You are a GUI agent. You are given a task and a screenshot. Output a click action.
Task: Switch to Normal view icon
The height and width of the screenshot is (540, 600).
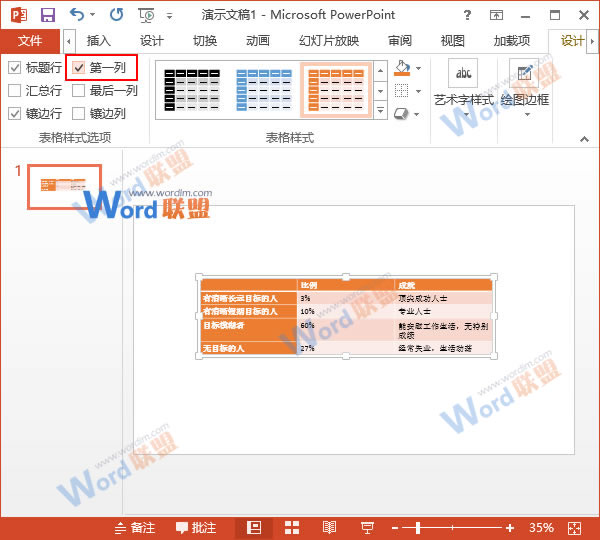254,528
